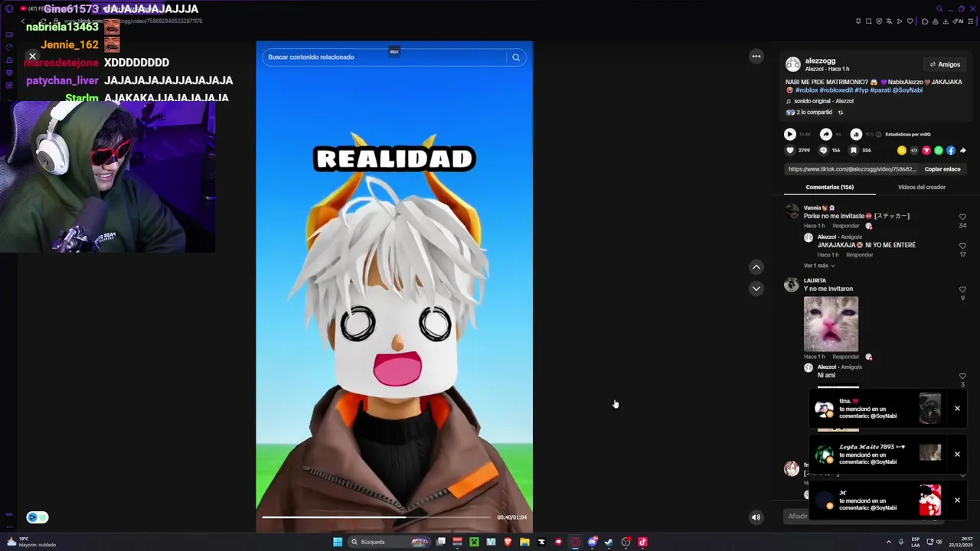
Task: Open the @SoyNabi mention
Action: tap(906, 90)
